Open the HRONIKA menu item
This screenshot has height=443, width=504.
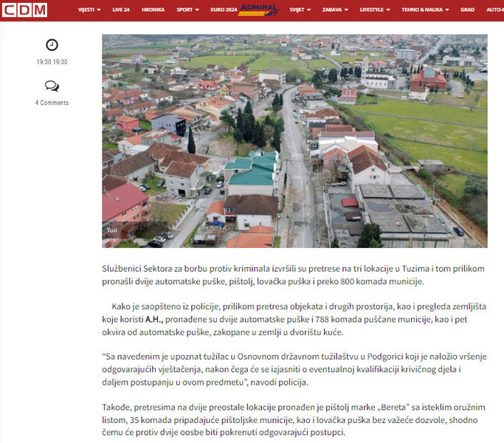click(x=153, y=10)
